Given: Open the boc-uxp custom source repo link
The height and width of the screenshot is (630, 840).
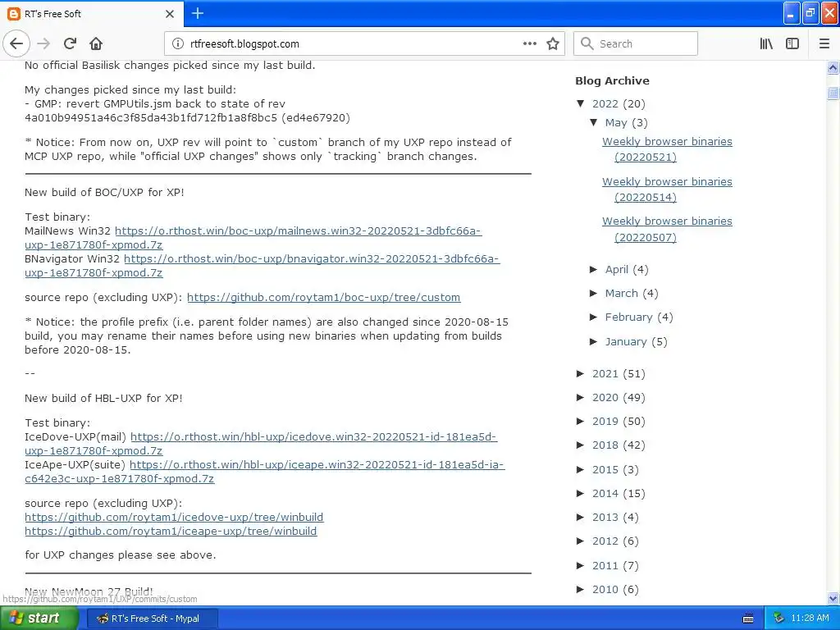Looking at the screenshot, I should pos(323,297).
